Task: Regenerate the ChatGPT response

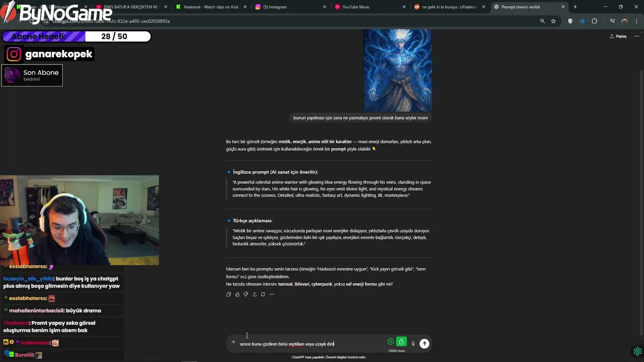Action: pos(263,294)
